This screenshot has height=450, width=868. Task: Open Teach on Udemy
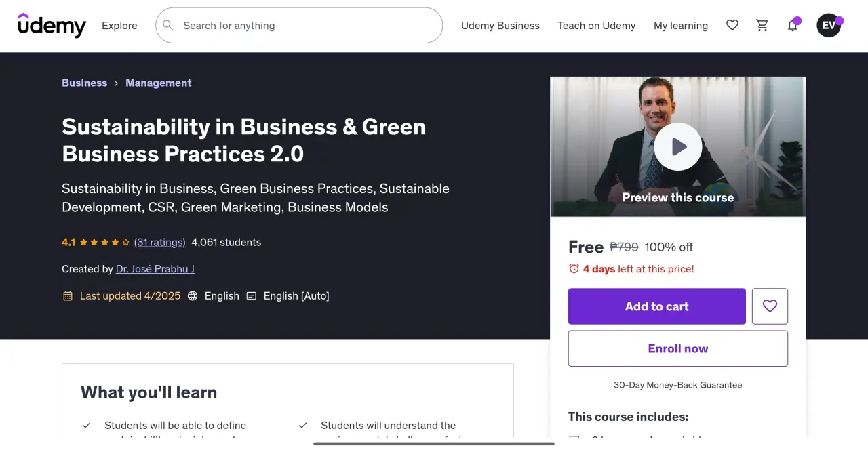coord(597,26)
